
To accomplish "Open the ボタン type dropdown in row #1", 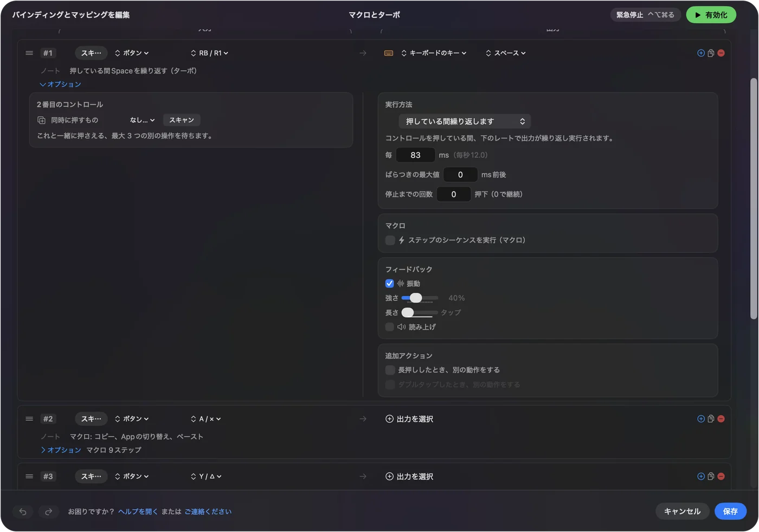I will tap(132, 53).
